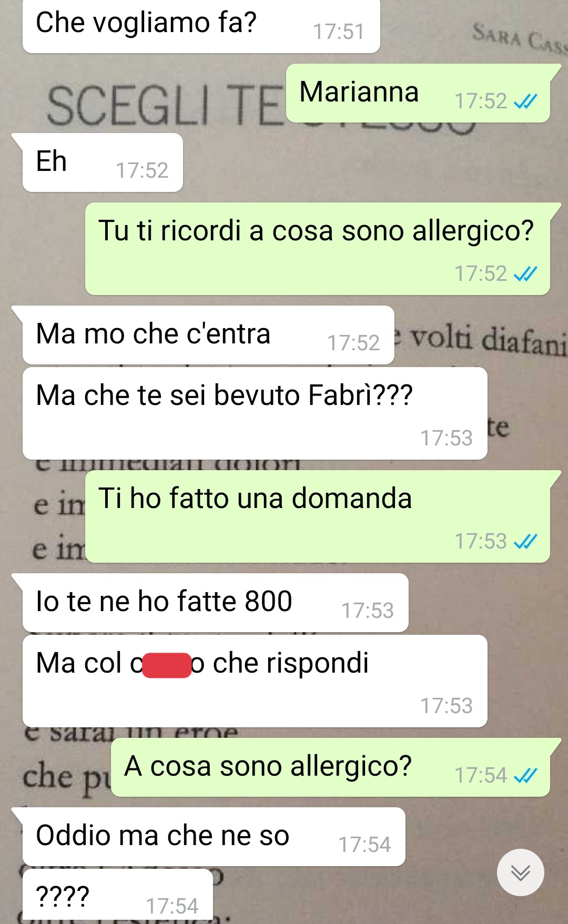Tap the 17:53 timestamp under 'che rispondi' message
The image size is (568, 924).
tap(447, 706)
